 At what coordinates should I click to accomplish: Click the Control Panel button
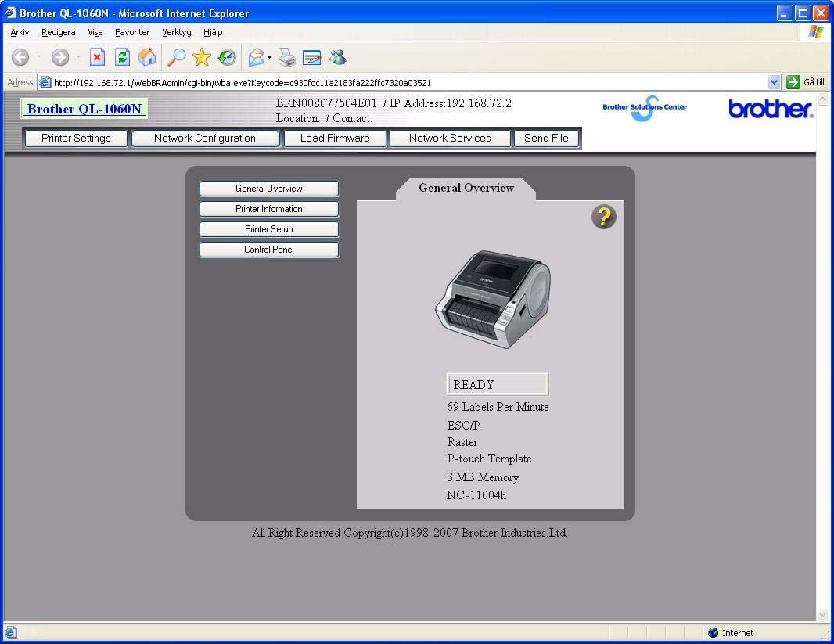pyautogui.click(x=269, y=250)
